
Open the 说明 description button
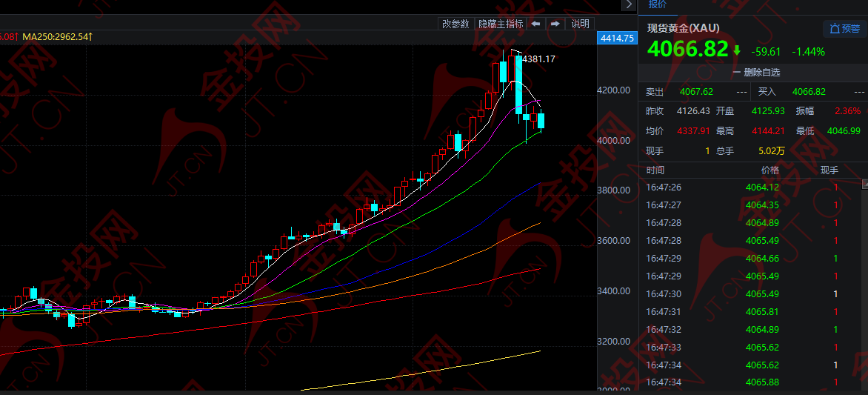(580, 24)
